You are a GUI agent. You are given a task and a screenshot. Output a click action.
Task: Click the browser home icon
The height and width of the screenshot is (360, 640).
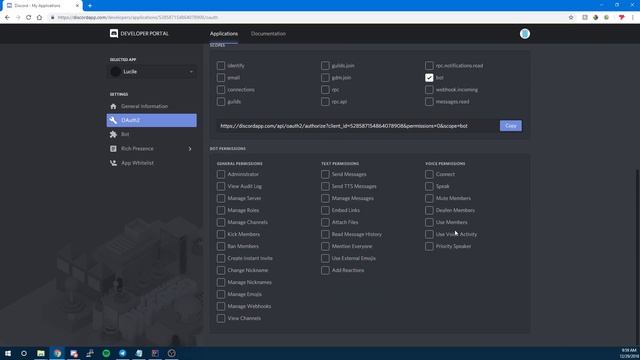[39, 18]
